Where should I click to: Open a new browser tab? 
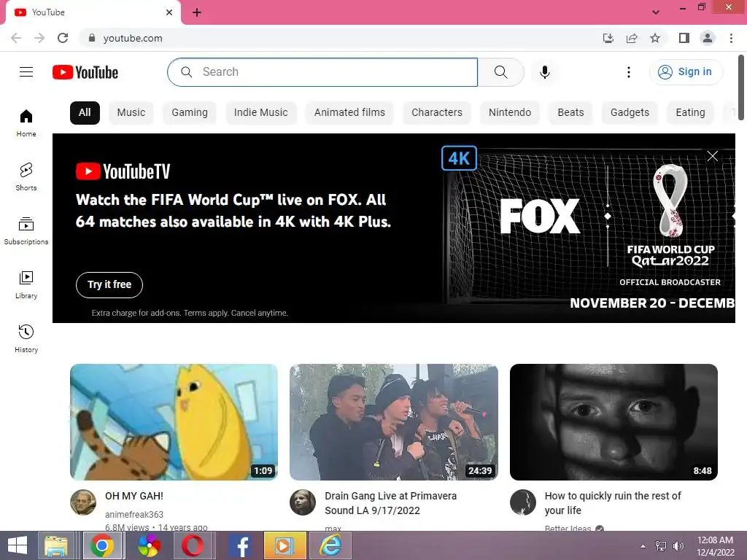pos(197,12)
